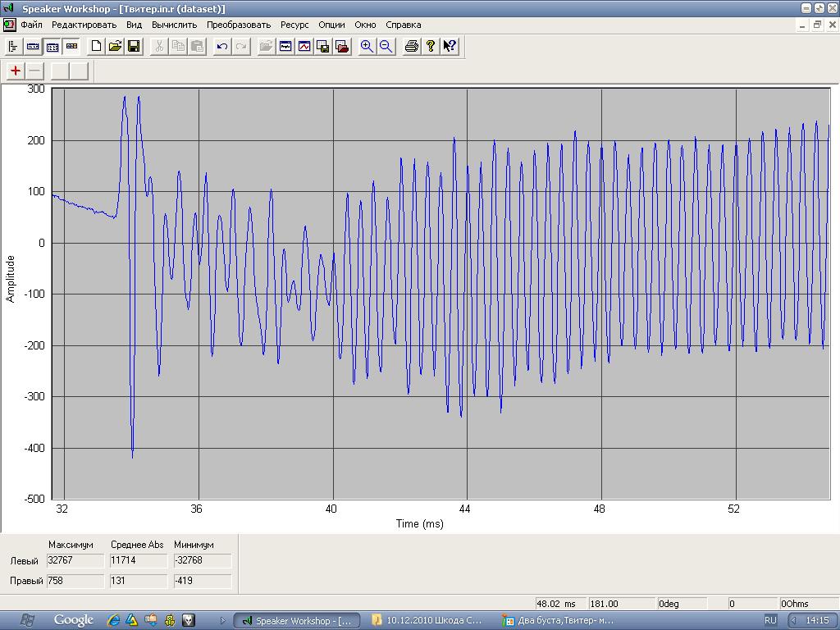The image size is (840, 630).
Task: Open the Файл menu
Action: (31, 25)
